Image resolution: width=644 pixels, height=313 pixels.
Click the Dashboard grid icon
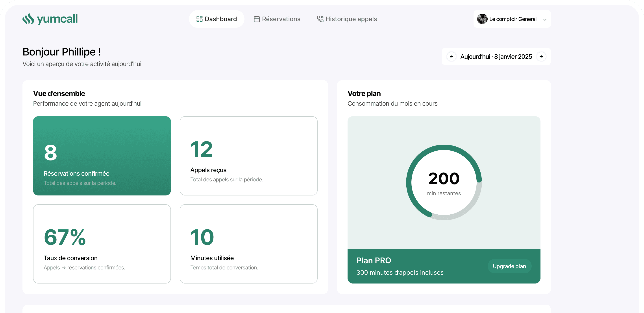pyautogui.click(x=199, y=19)
